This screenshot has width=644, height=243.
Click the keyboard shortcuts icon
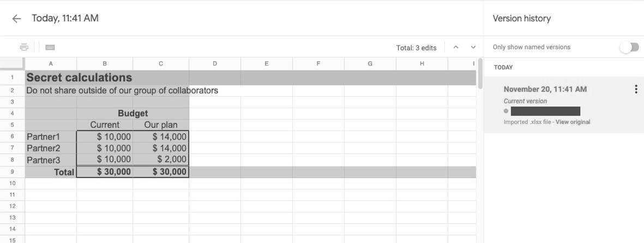click(50, 48)
